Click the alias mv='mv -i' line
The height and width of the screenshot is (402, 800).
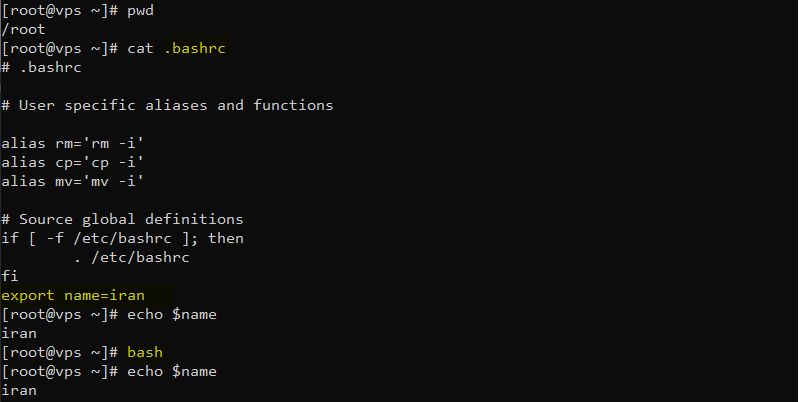click(x=72, y=182)
